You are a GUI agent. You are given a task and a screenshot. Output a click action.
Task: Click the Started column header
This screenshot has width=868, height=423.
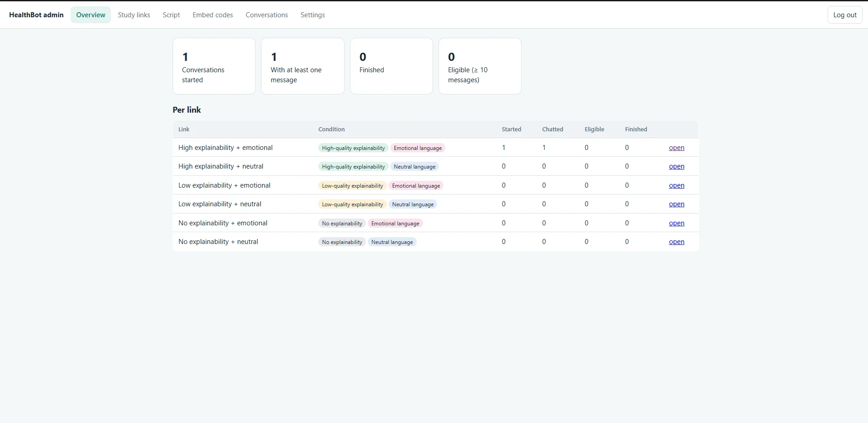(x=511, y=129)
